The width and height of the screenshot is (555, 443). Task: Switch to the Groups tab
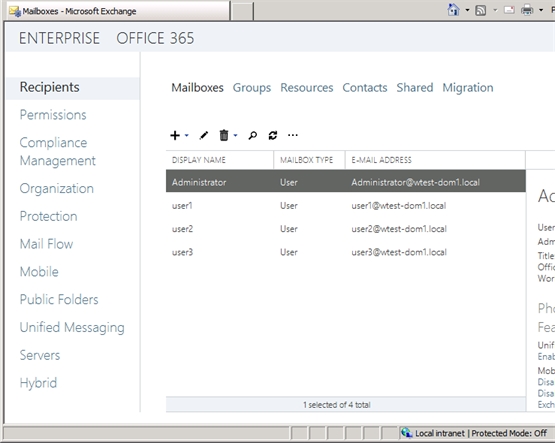(x=252, y=88)
